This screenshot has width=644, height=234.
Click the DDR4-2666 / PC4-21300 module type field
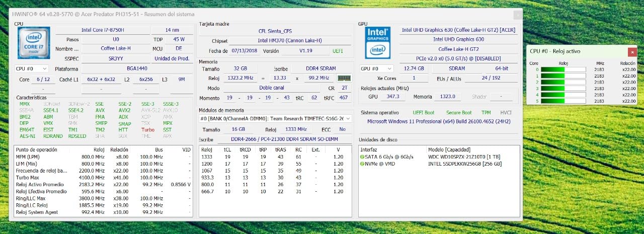[x=284, y=139]
